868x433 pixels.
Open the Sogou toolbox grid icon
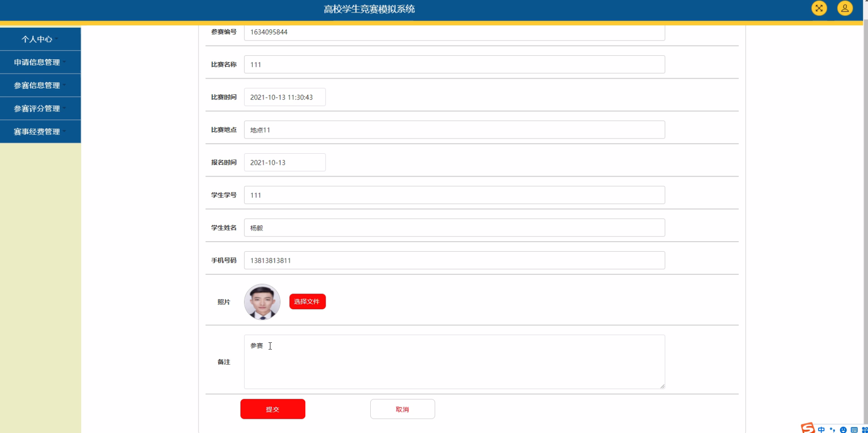click(864, 430)
